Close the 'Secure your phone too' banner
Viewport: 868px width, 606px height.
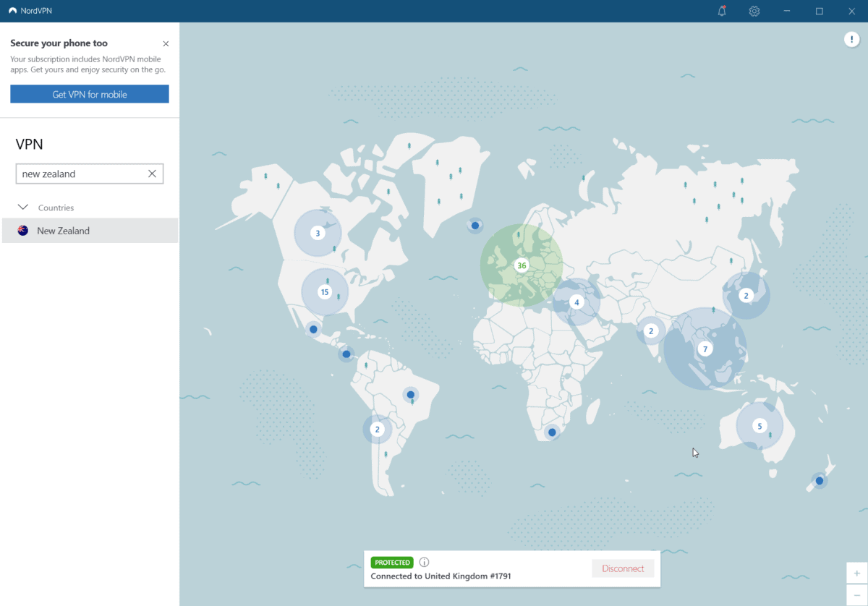point(166,44)
